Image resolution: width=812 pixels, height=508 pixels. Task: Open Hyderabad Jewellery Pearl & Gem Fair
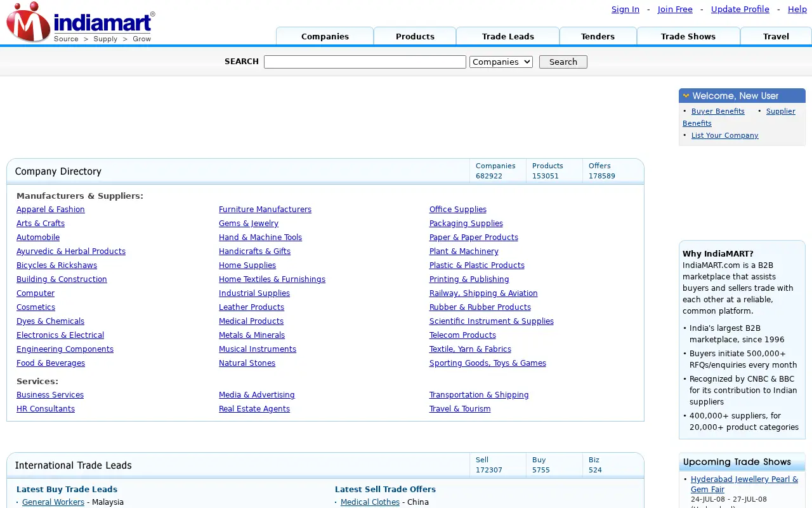click(x=744, y=485)
